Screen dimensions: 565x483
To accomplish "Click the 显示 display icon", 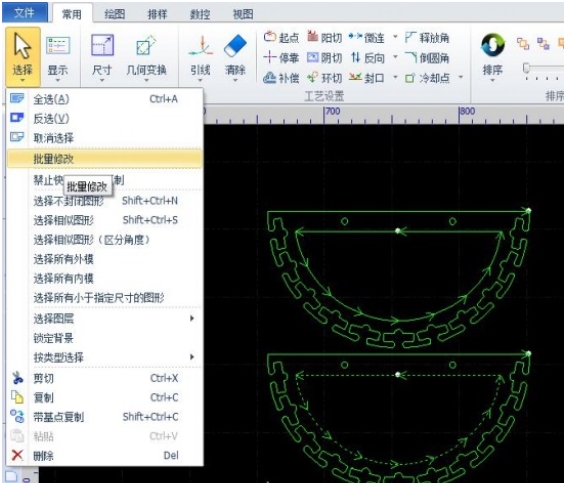I will 58,46.
